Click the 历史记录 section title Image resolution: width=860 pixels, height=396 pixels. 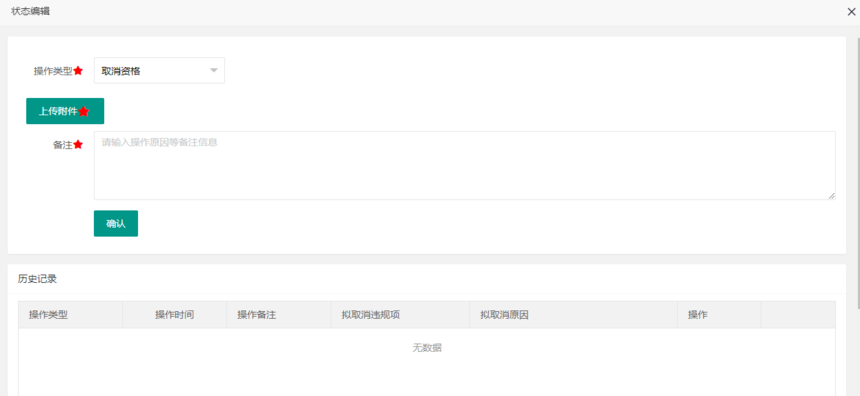click(37, 279)
